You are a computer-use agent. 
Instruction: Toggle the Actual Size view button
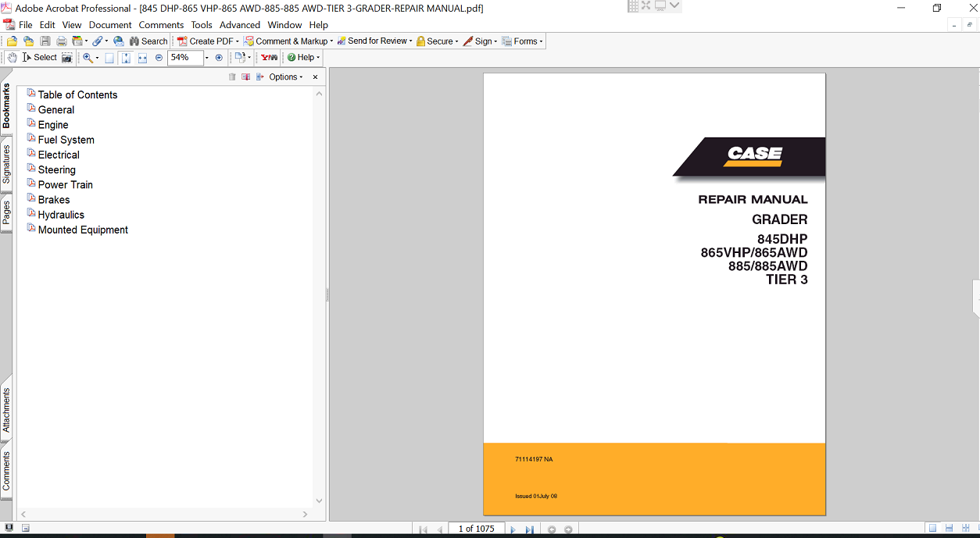coord(109,58)
